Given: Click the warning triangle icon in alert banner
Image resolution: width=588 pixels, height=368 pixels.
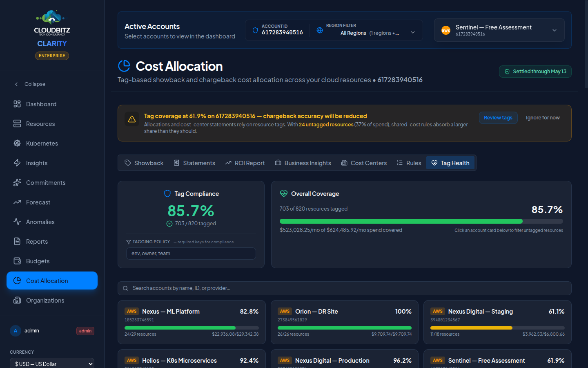Looking at the screenshot, I should [132, 119].
